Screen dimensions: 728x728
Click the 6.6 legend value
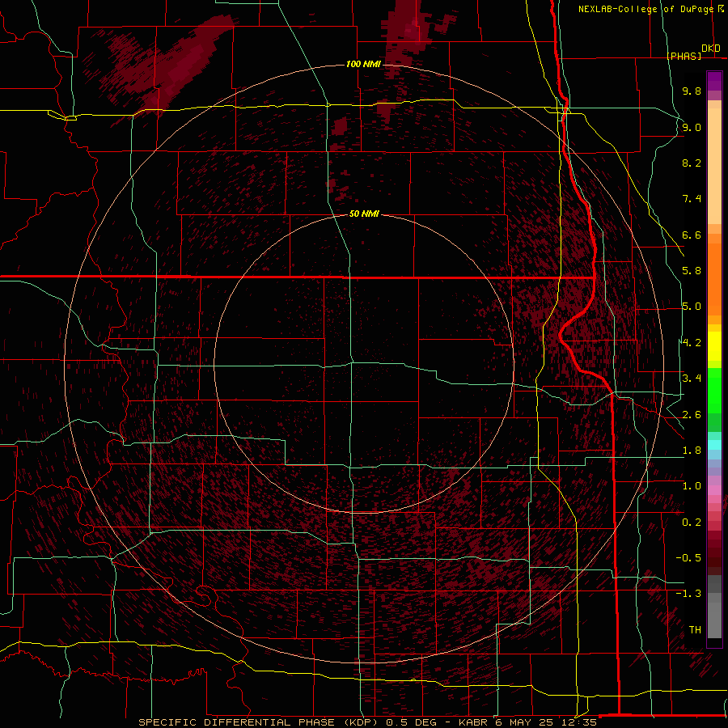pos(692,235)
